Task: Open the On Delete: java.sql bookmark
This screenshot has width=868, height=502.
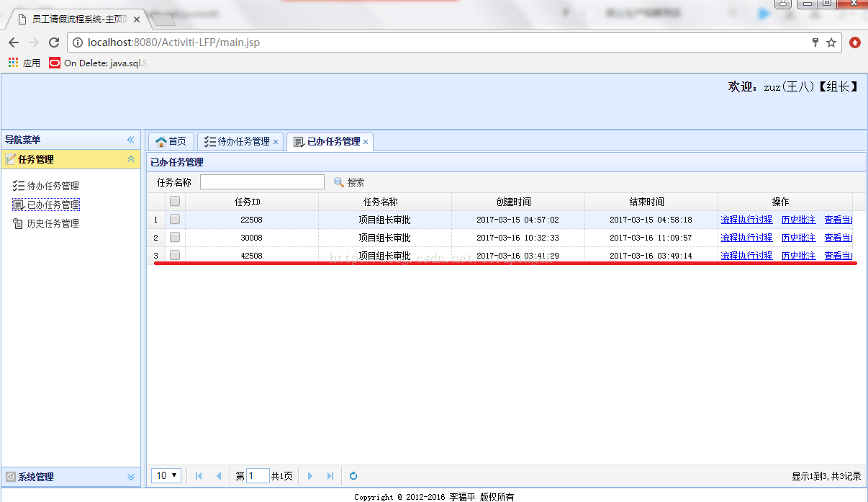Action: (x=98, y=63)
